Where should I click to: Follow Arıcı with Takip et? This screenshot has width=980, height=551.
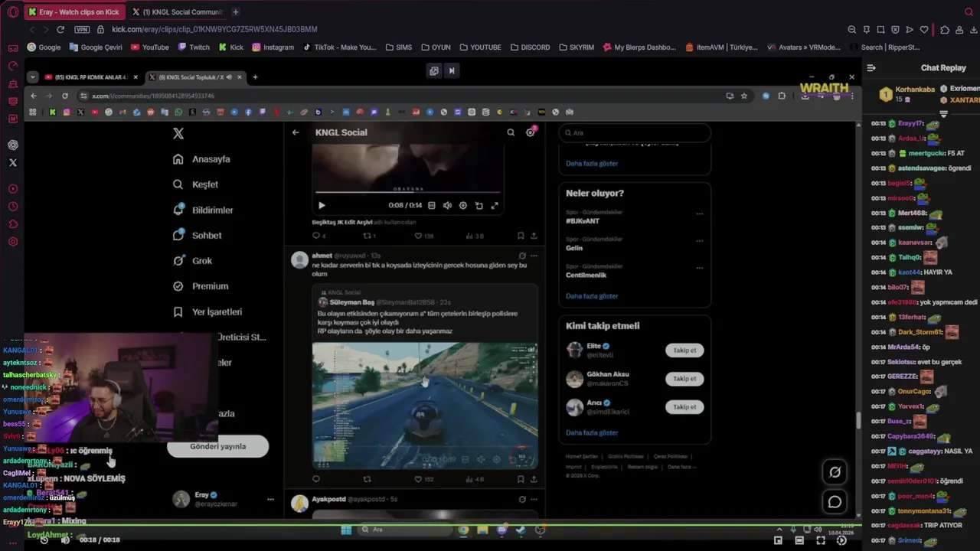pos(684,407)
